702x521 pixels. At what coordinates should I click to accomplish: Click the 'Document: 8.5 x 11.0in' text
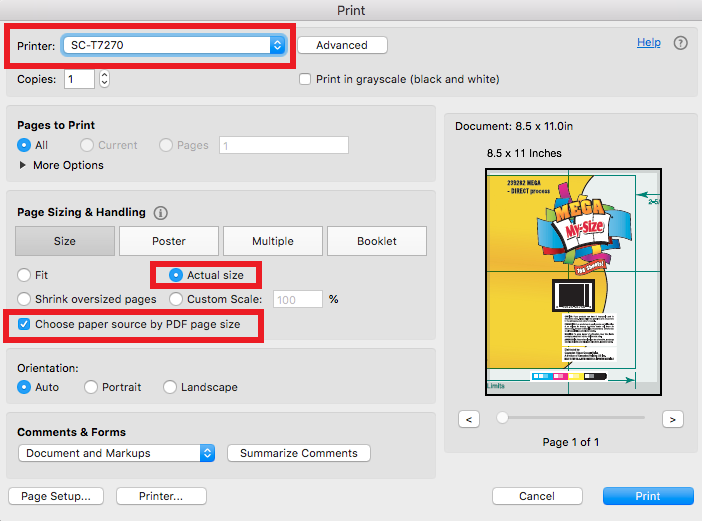pyautogui.click(x=514, y=127)
